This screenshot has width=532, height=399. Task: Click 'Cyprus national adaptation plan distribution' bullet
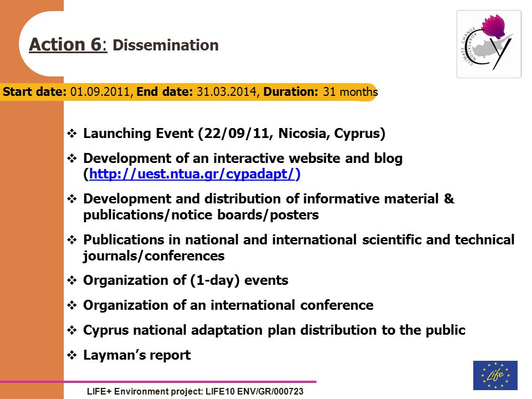(274, 330)
